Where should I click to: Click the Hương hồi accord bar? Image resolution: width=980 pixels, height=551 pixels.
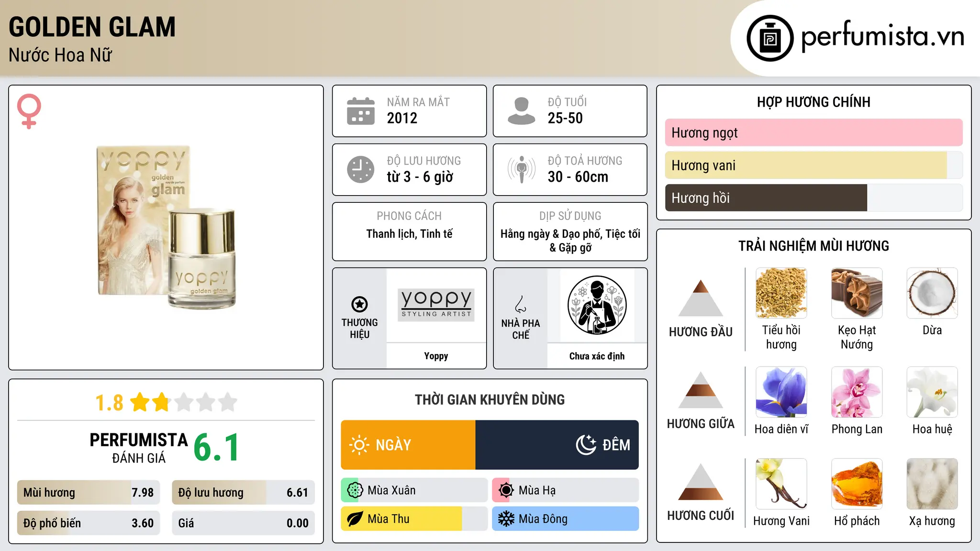click(x=813, y=198)
